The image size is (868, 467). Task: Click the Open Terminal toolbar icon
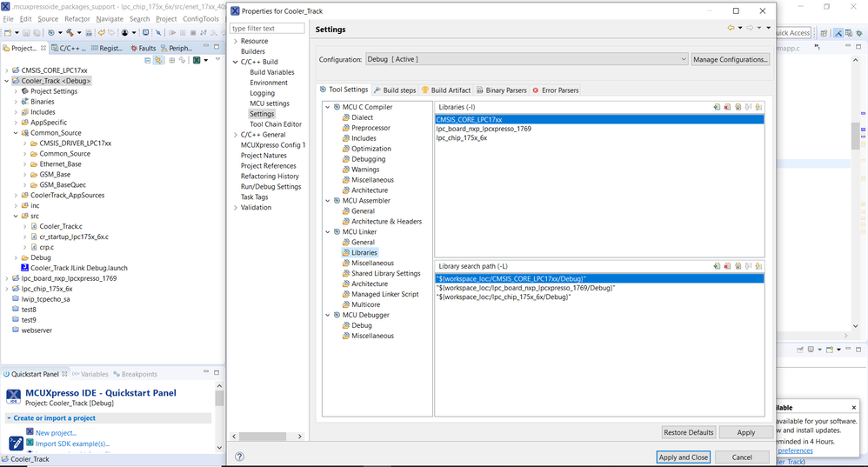pyautogui.click(x=145, y=33)
